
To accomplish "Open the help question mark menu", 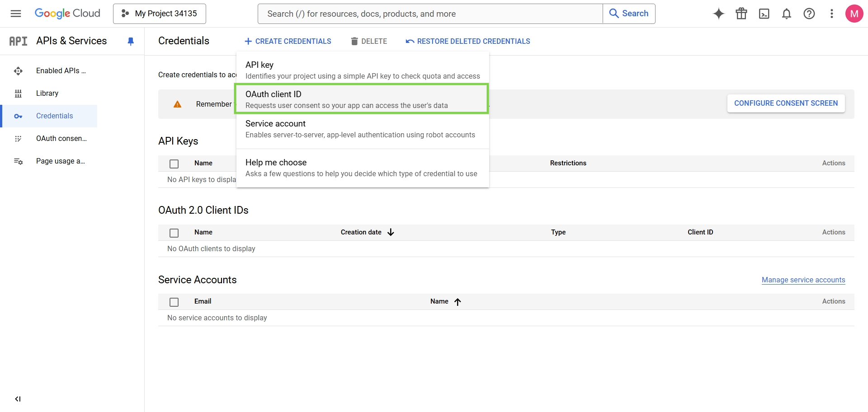I will click(x=809, y=14).
